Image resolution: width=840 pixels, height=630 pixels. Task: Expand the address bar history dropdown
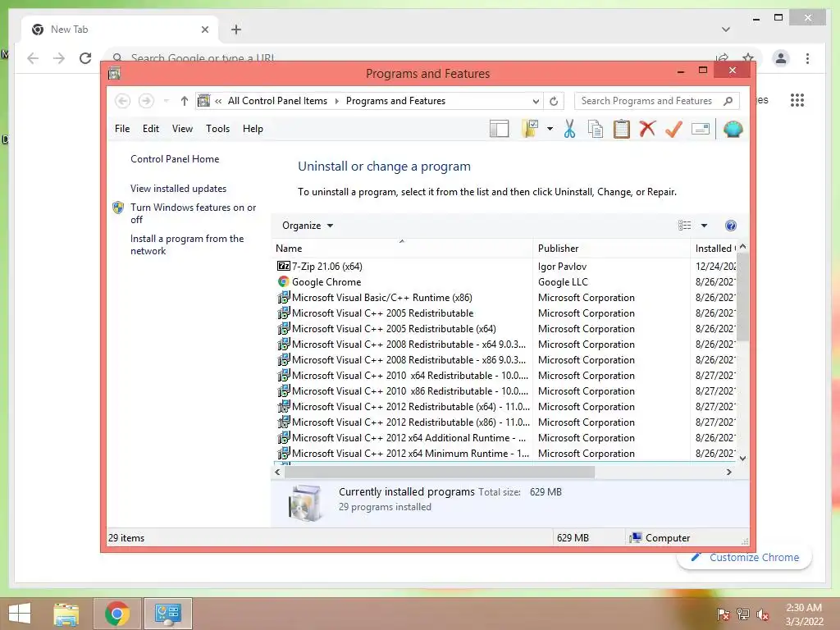coord(535,101)
